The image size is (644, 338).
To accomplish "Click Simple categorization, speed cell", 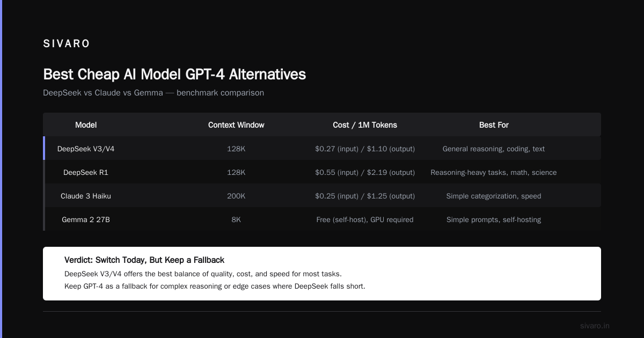I will pos(494,196).
